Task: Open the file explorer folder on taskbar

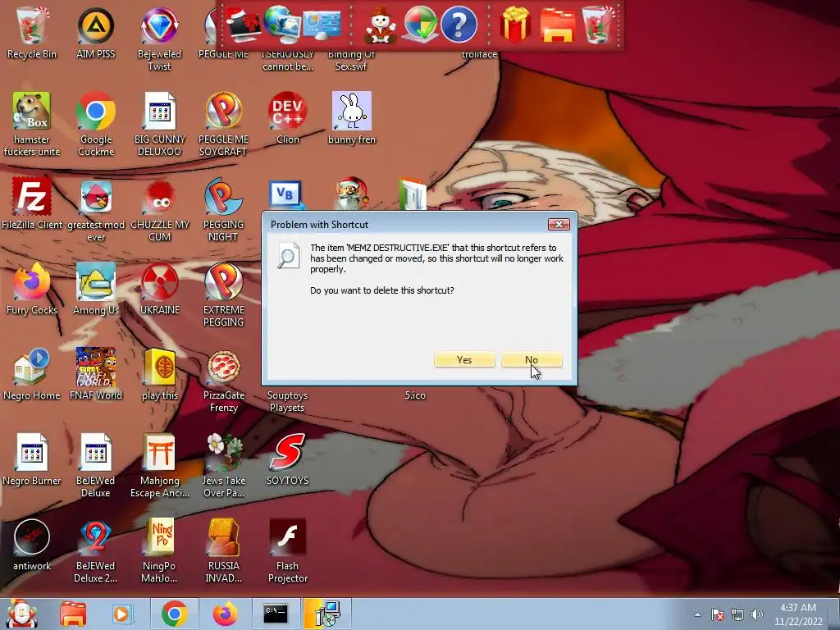Action: click(73, 614)
